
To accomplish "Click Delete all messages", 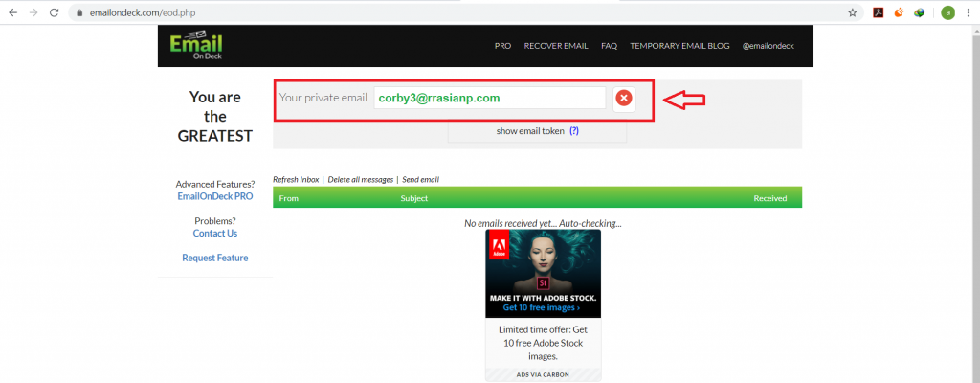I will (361, 180).
